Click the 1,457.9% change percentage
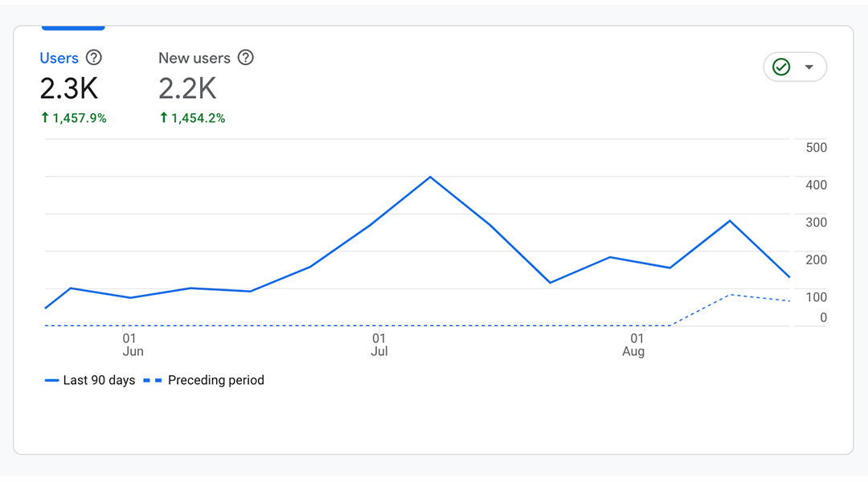 click(x=80, y=118)
